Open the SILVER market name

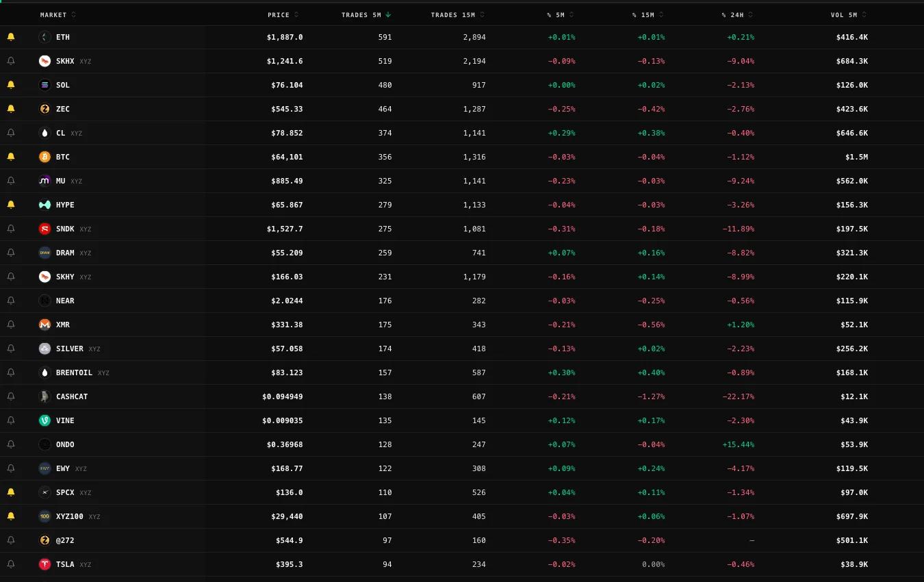pyautogui.click(x=70, y=349)
